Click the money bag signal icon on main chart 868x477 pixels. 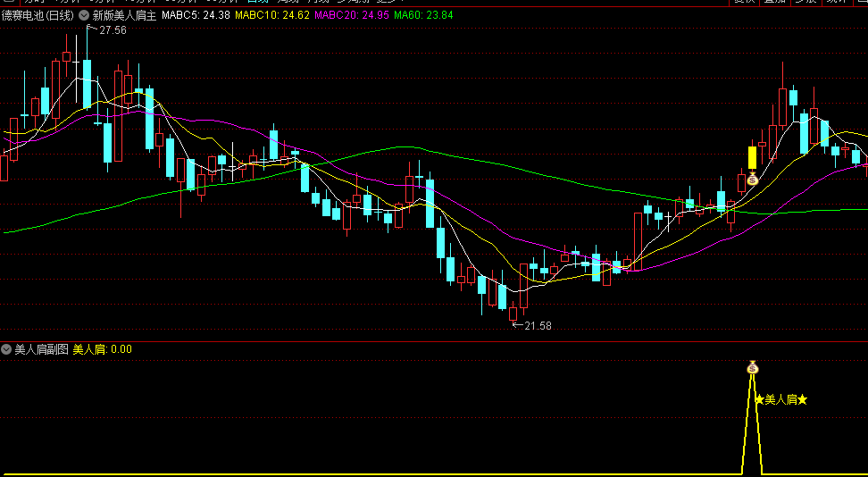[752, 179]
